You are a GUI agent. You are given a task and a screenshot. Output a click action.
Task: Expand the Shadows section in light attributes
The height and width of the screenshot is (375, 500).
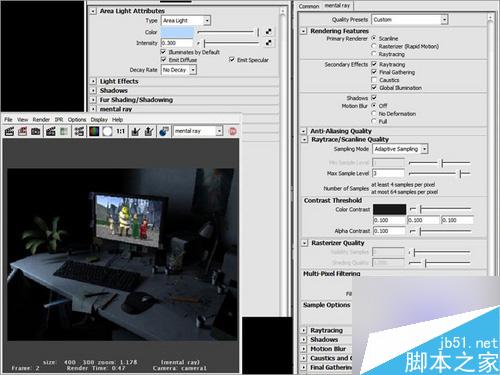93,90
